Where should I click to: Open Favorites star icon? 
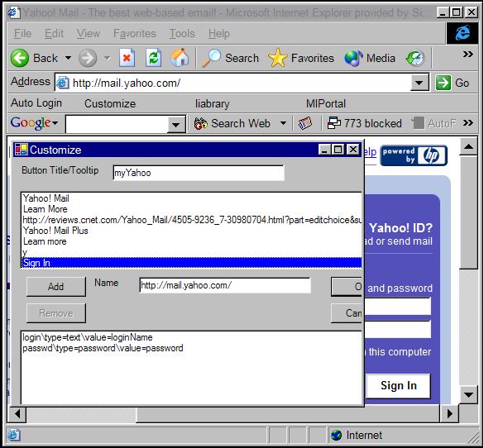277,58
